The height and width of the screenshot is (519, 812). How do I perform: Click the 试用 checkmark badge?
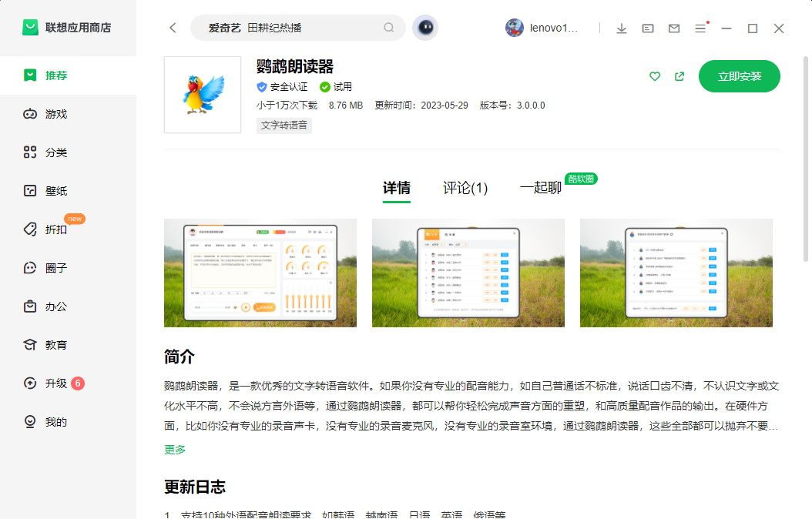336,87
